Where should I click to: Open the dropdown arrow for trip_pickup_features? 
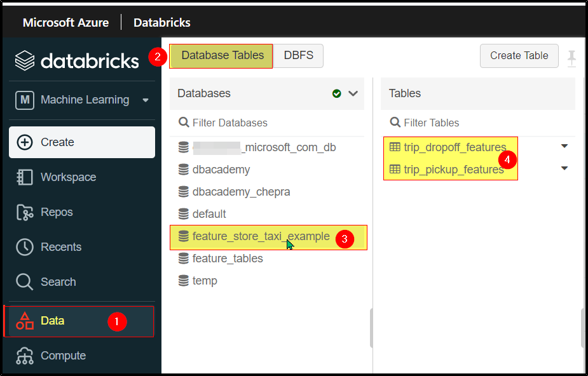[564, 168]
